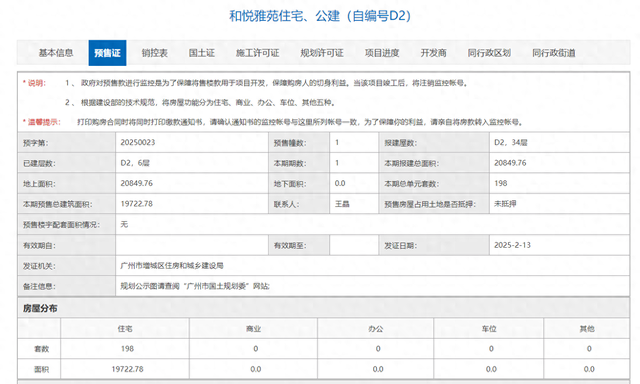Click the 车位 column header
The height and width of the screenshot is (384, 640).
[489, 329]
